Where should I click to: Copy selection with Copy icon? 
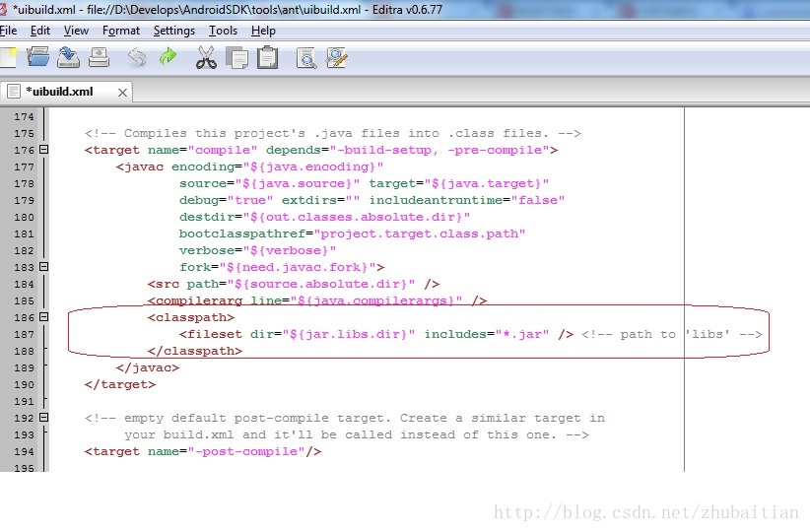[x=237, y=58]
